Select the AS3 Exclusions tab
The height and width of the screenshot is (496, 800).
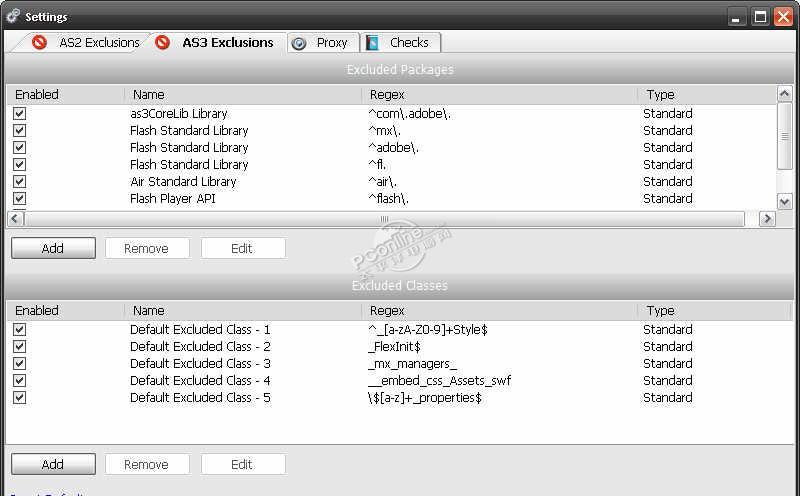click(218, 42)
